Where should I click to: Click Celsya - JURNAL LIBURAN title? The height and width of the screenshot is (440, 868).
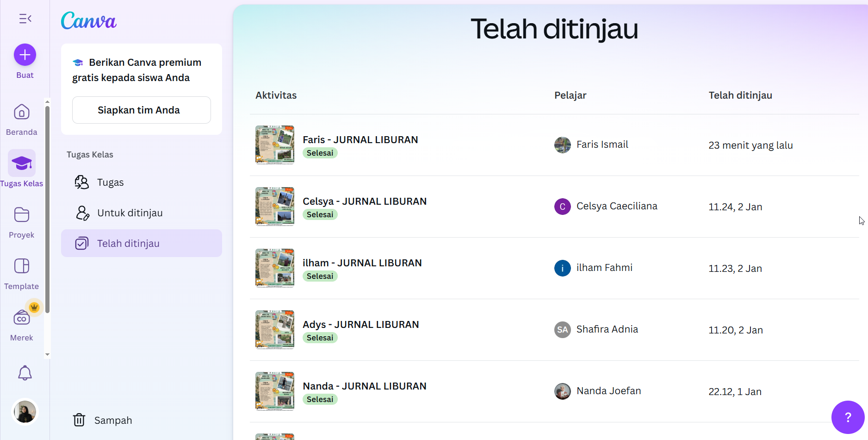click(x=365, y=201)
